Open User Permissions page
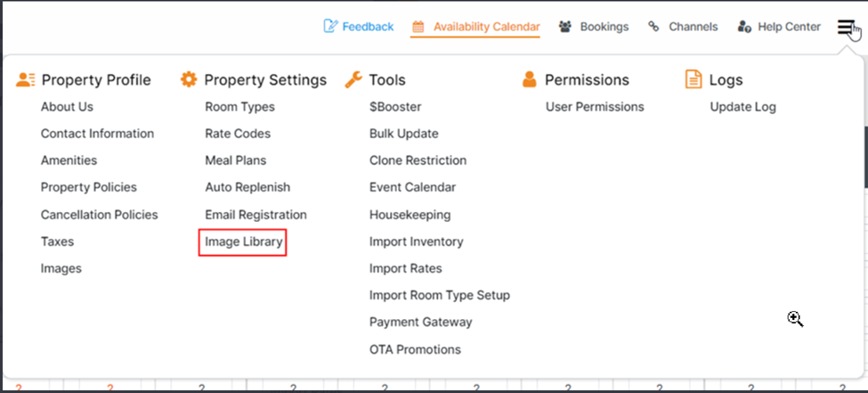The width and height of the screenshot is (868, 393). click(595, 107)
